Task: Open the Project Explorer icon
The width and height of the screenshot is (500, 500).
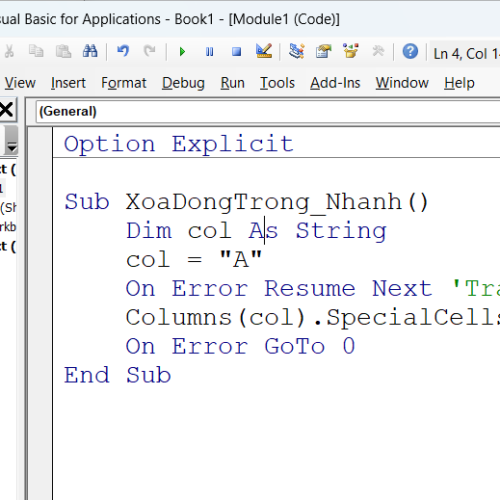Action: [296, 51]
